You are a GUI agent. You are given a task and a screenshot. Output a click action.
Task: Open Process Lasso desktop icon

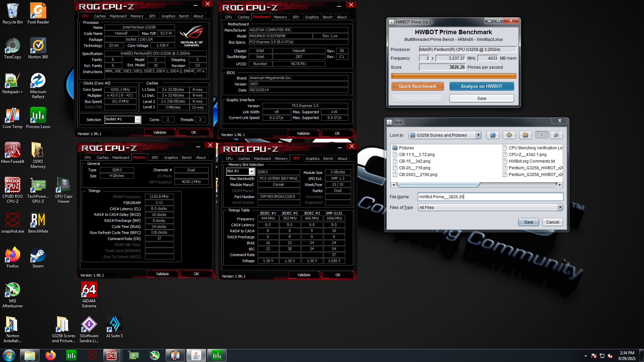(x=38, y=118)
